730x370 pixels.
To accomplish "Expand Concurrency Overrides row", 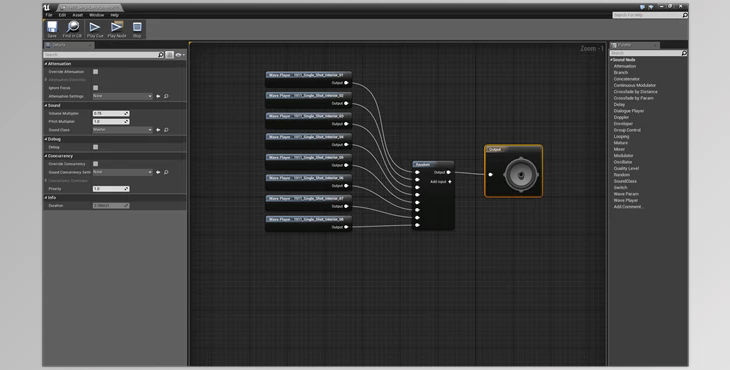I will click(x=46, y=181).
